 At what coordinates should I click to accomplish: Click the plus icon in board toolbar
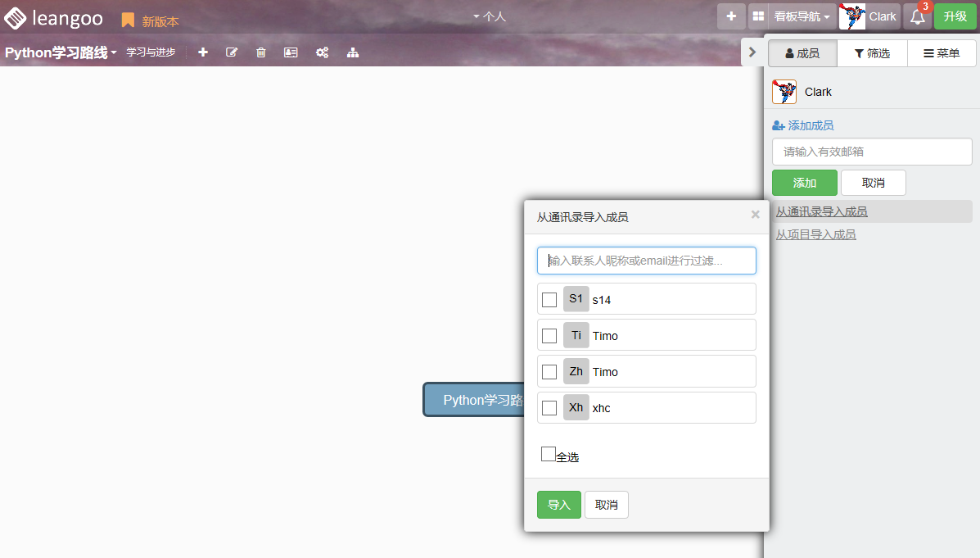click(203, 52)
